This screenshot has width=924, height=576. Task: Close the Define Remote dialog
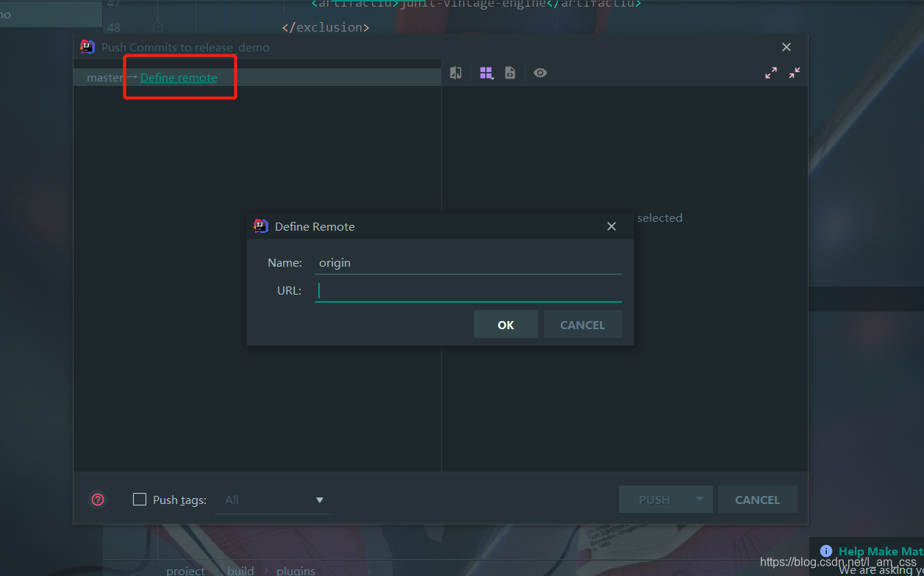pyautogui.click(x=611, y=226)
